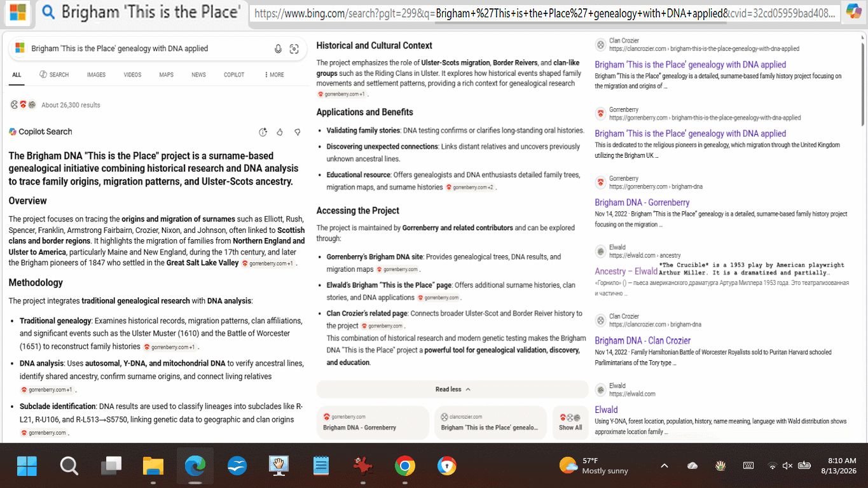Click the Bing logo inside the search box

point(20,48)
